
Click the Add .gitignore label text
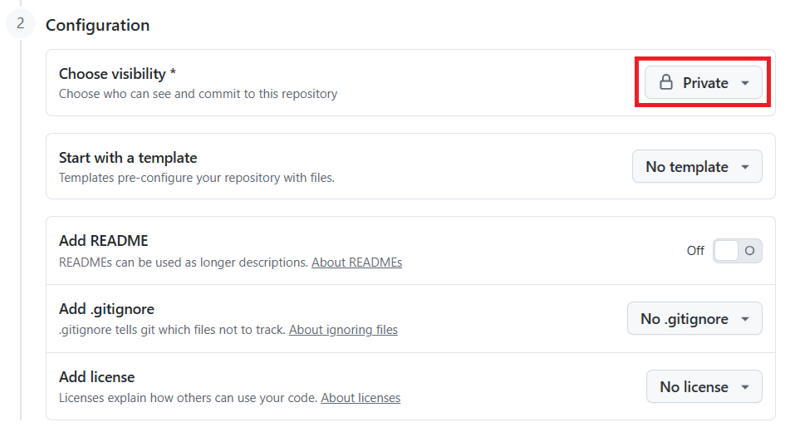pos(107,309)
